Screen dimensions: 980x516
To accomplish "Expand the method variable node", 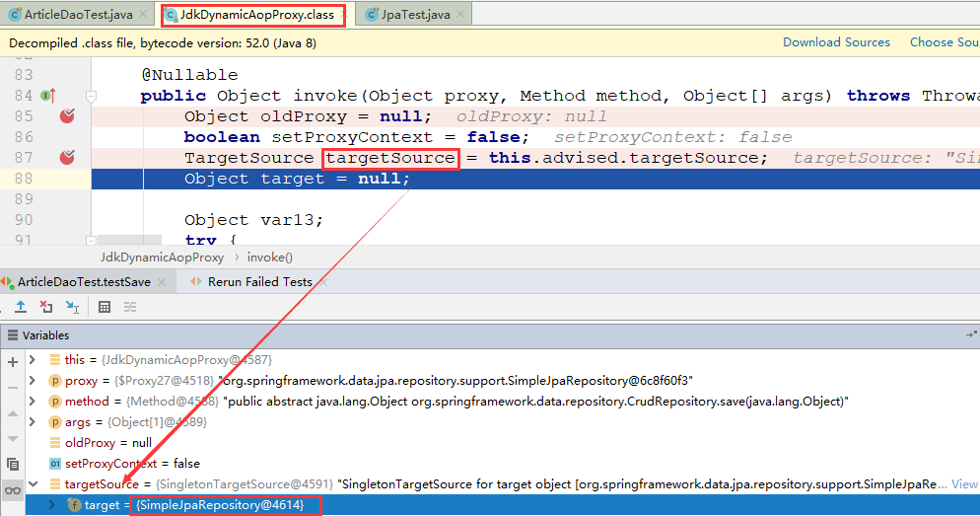I will click(33, 401).
